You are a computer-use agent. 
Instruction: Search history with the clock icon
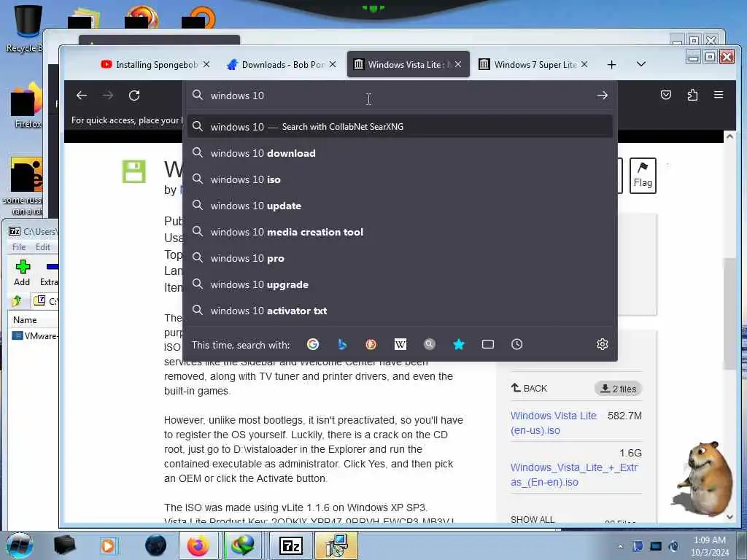pyautogui.click(x=517, y=344)
